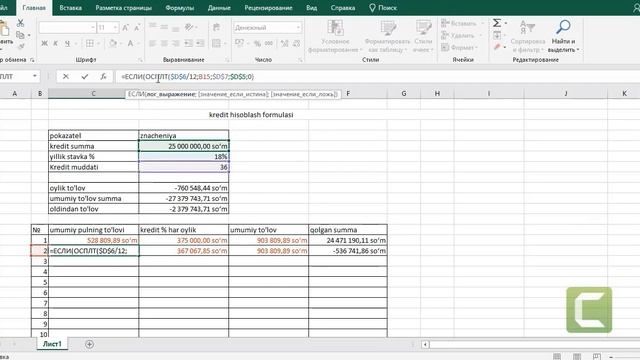Toggle Wrap Text

point(216,27)
